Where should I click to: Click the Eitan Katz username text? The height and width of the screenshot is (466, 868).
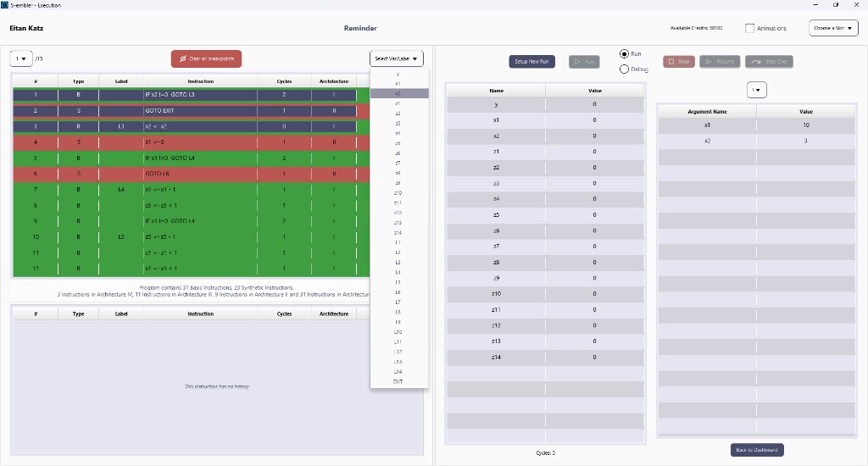[x=26, y=28]
